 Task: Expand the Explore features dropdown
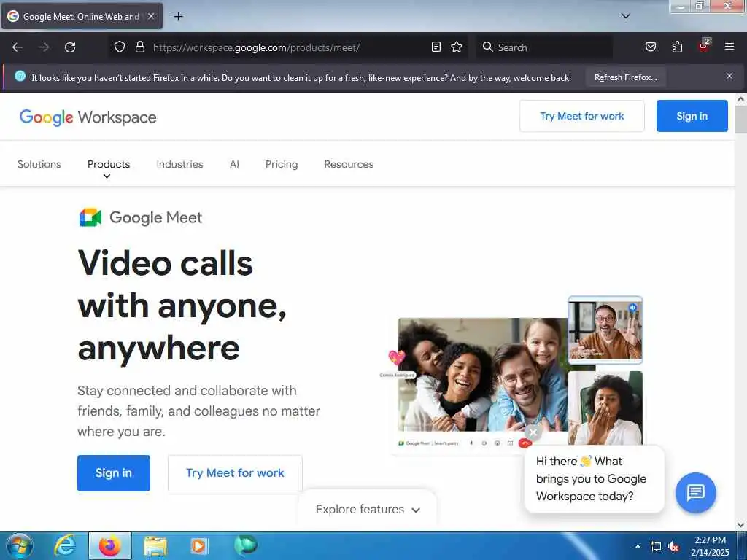click(x=368, y=509)
